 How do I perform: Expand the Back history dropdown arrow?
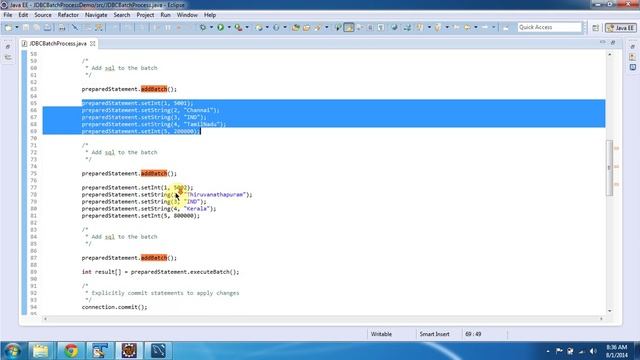coord(476,27)
